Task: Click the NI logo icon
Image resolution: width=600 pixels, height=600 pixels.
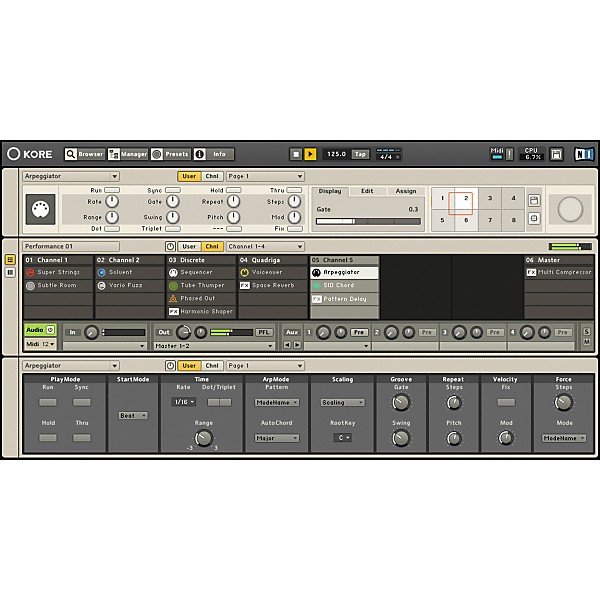Action: click(584, 154)
